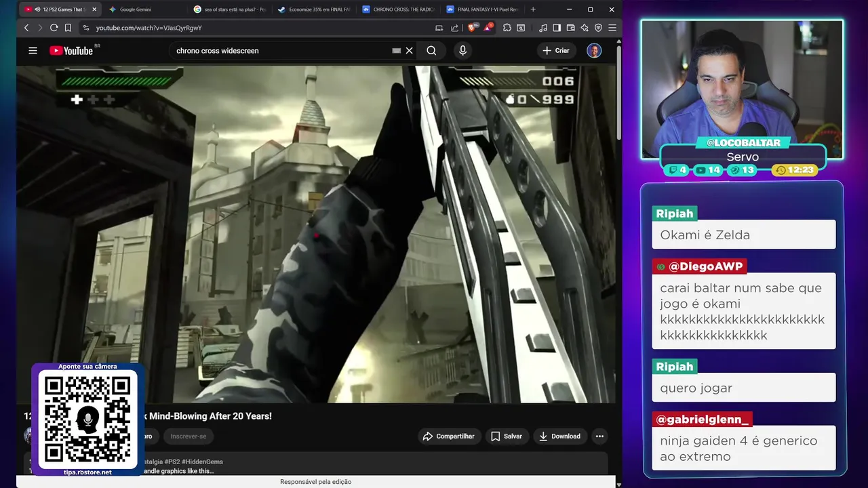Image resolution: width=868 pixels, height=488 pixels.
Task: Click the Download button below the video
Action: click(x=560, y=436)
